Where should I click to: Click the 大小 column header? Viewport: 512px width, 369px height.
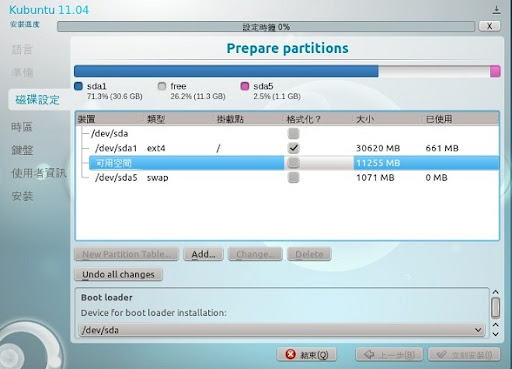(x=365, y=119)
